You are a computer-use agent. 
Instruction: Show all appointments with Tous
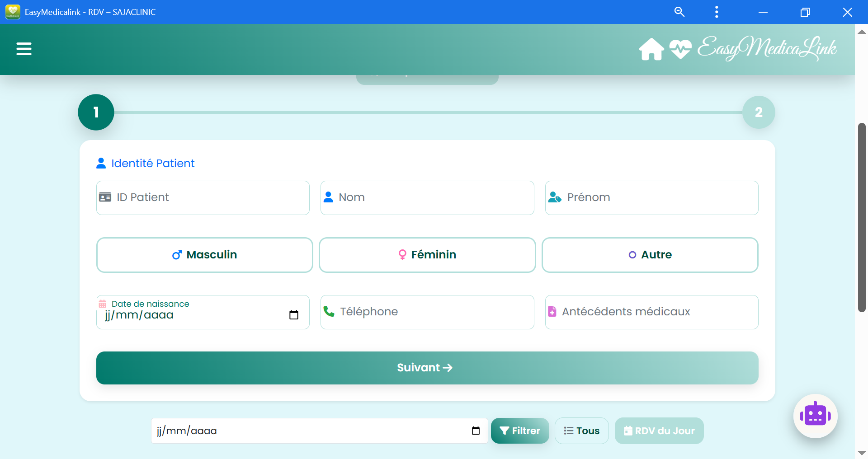(581, 431)
